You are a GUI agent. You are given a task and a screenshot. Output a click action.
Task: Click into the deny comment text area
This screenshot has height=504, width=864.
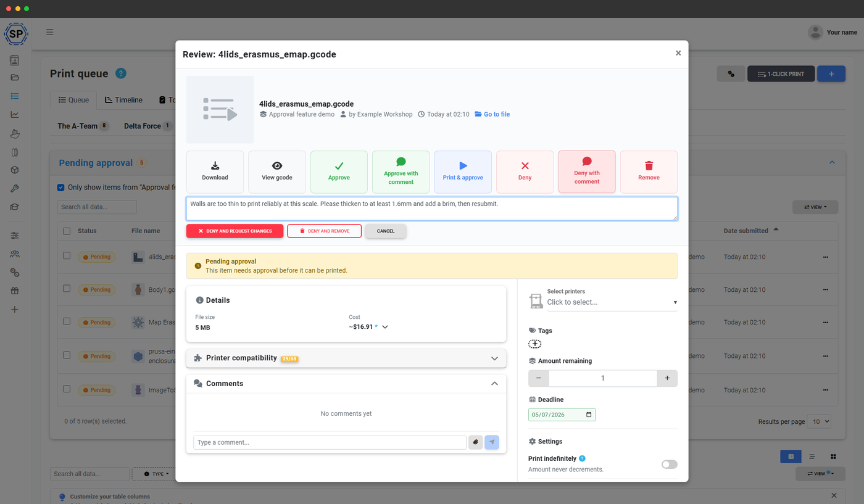pos(432,209)
